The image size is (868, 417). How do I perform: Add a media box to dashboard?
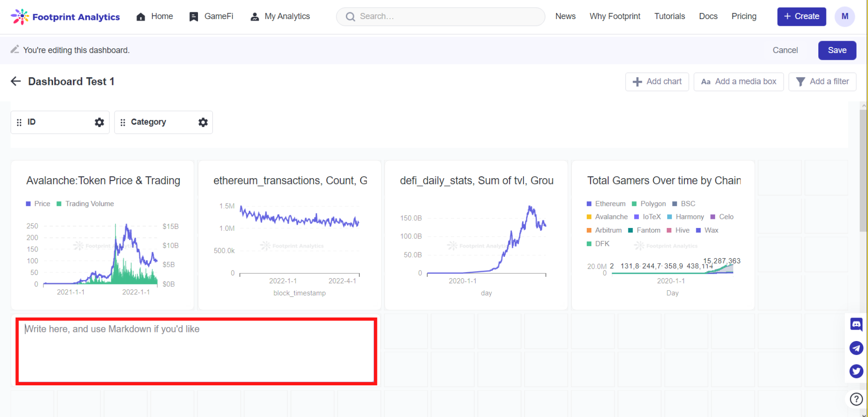click(738, 81)
